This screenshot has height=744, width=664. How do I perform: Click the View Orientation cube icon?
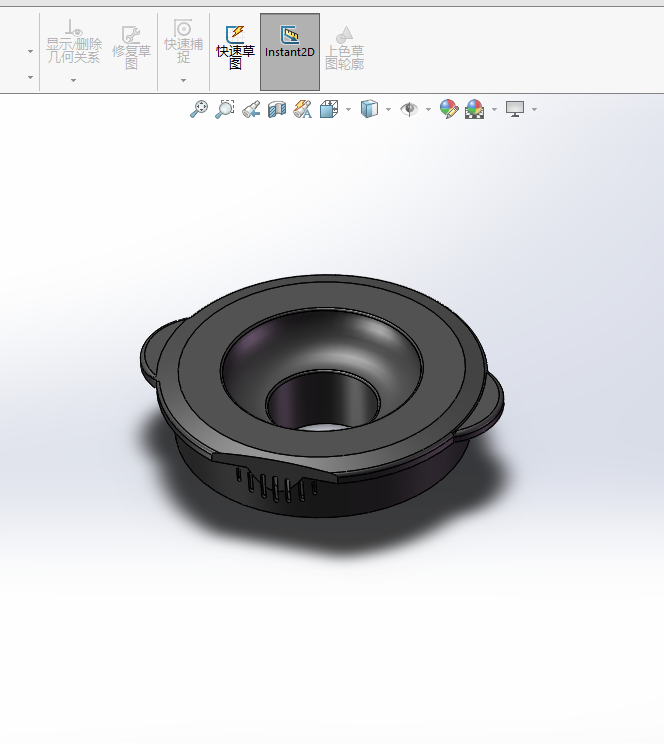(x=329, y=109)
